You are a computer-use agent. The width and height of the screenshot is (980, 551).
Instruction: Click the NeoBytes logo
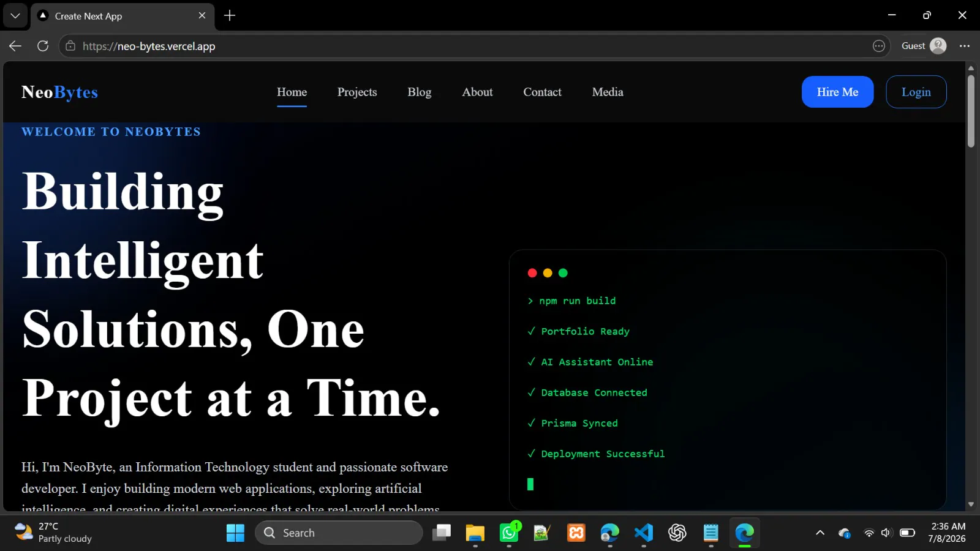pyautogui.click(x=59, y=92)
